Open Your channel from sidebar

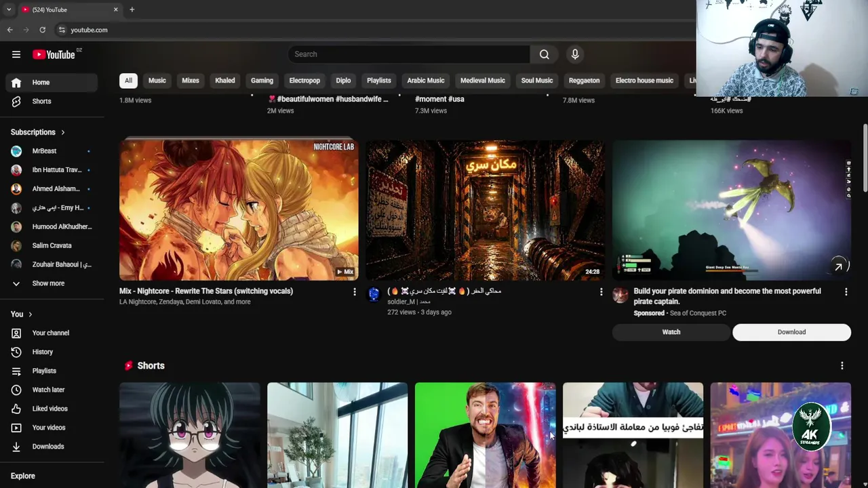pyautogui.click(x=52, y=333)
